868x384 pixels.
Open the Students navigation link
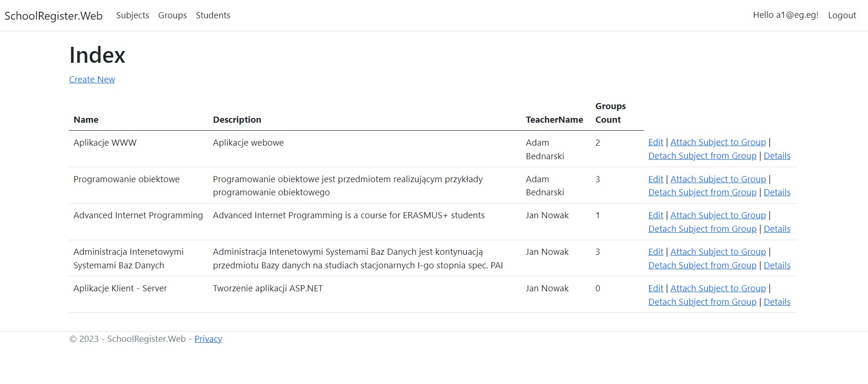(x=213, y=15)
